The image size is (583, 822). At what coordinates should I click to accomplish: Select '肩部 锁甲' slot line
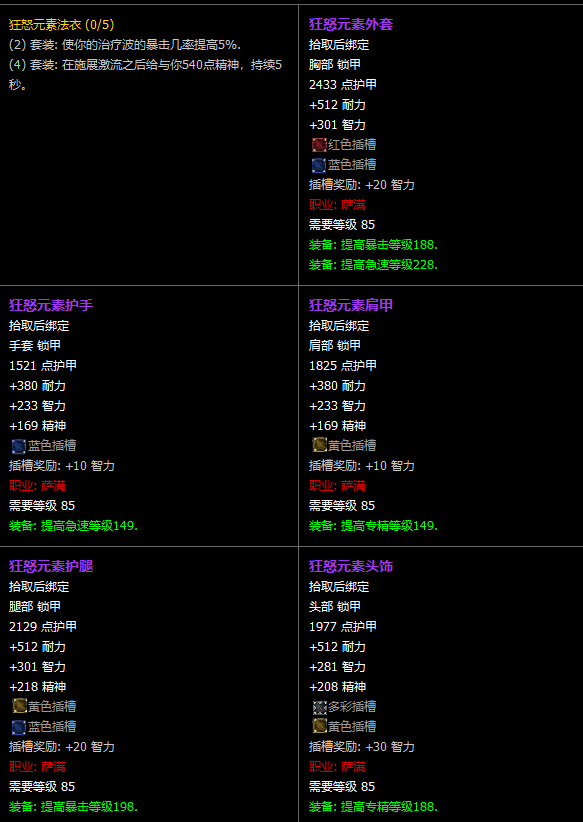334,345
